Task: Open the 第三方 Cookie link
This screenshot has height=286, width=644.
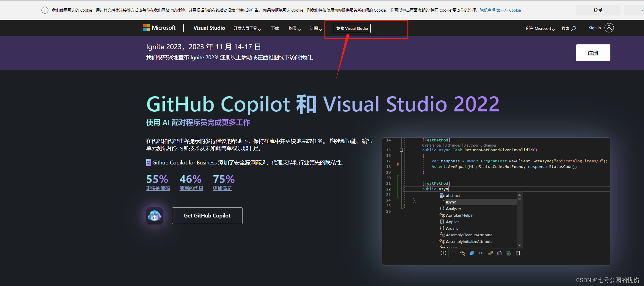Action: pyautogui.click(x=508, y=10)
